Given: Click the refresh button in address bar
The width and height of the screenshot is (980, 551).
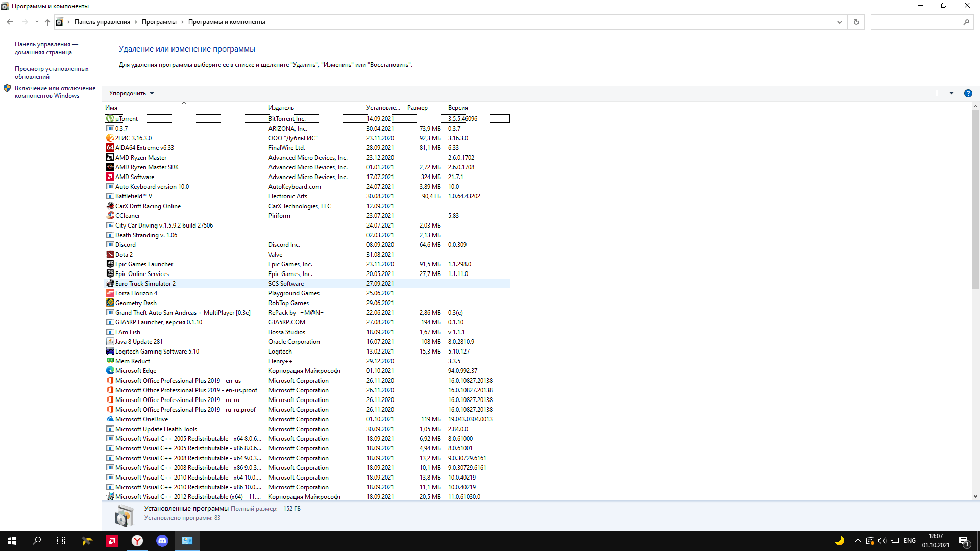Looking at the screenshot, I should 856,22.
